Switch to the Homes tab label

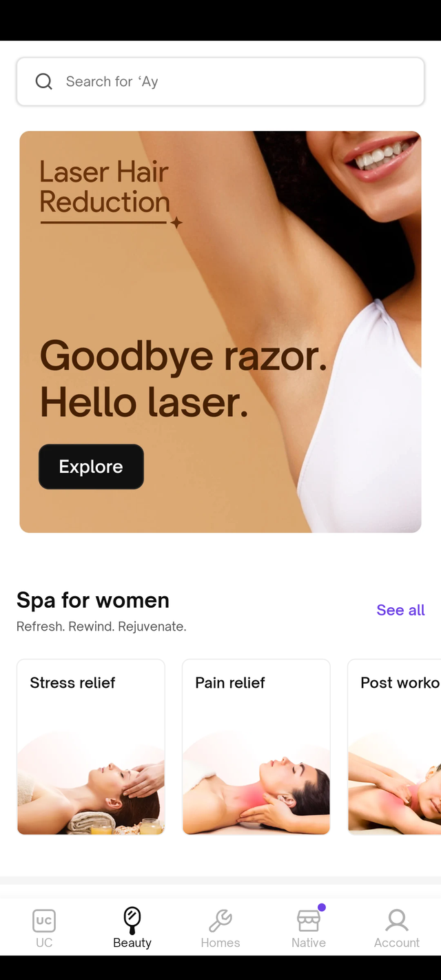(220, 943)
